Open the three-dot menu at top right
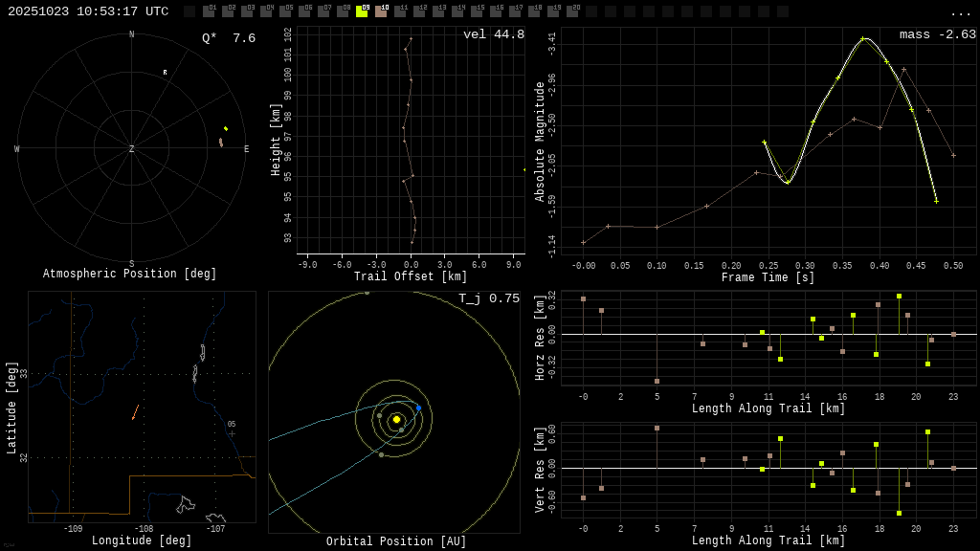This screenshot has width=980, height=551. pyautogui.click(x=960, y=12)
